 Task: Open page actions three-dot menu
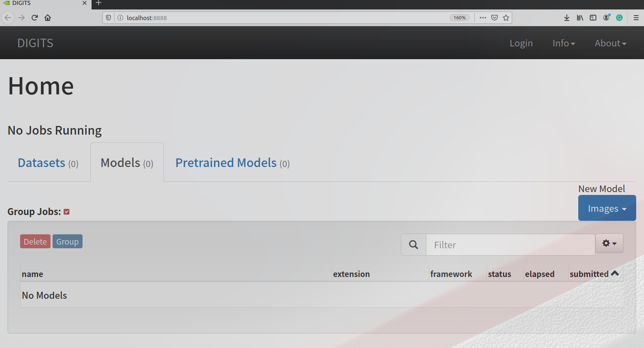(483, 18)
